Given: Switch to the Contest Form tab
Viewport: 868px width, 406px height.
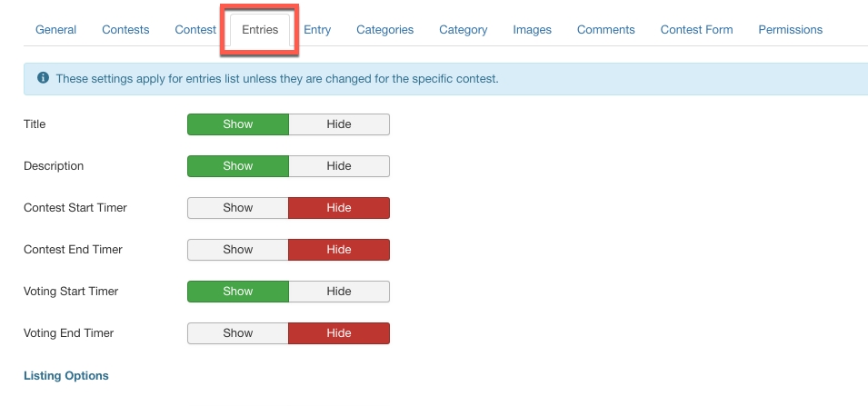Looking at the screenshot, I should [x=696, y=30].
